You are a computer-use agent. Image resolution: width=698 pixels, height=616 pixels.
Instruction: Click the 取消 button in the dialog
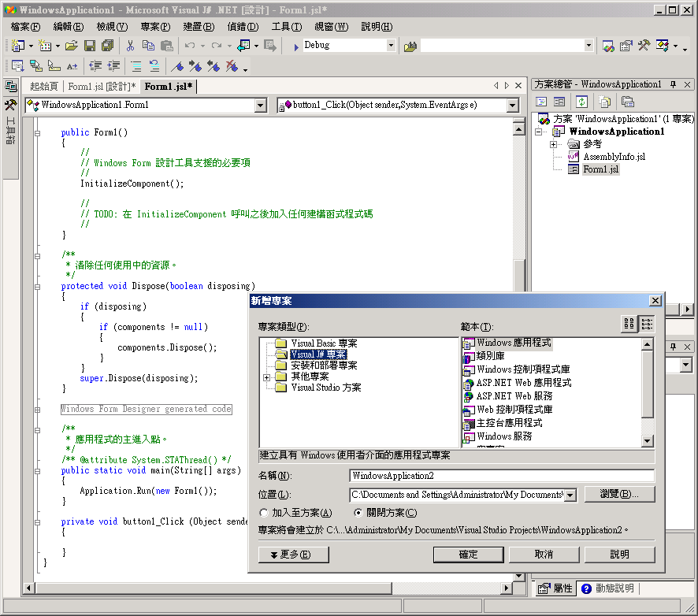[544, 555]
